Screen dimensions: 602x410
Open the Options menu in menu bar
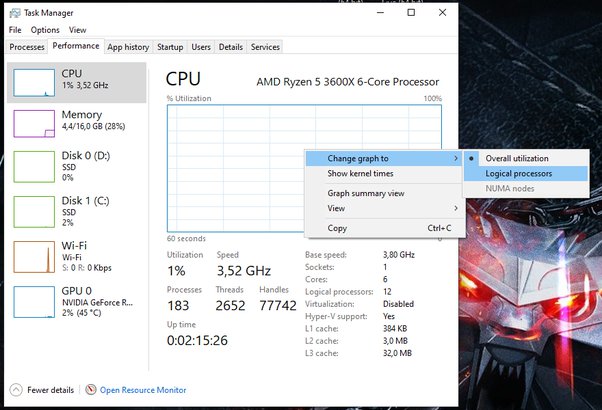click(45, 30)
